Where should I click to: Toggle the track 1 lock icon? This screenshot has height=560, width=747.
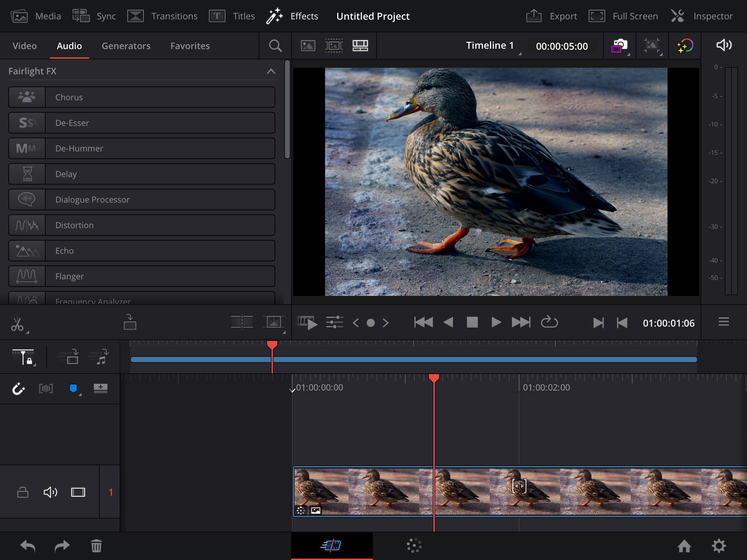(x=23, y=492)
